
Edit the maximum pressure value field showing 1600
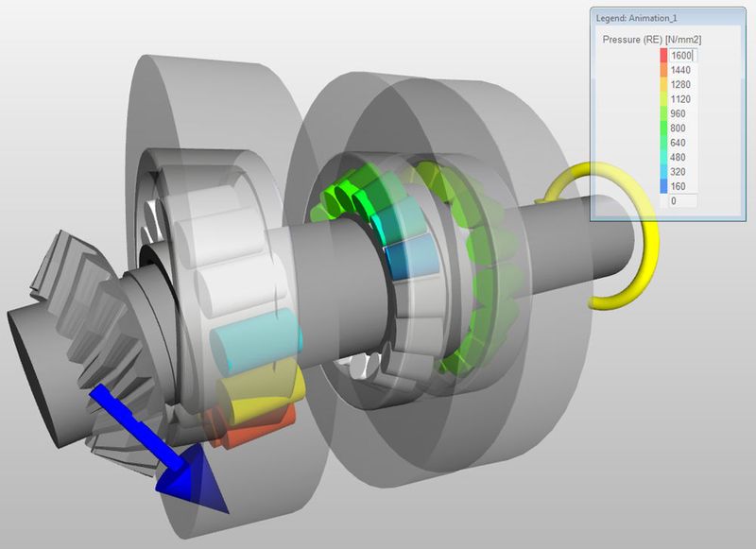[x=682, y=55]
